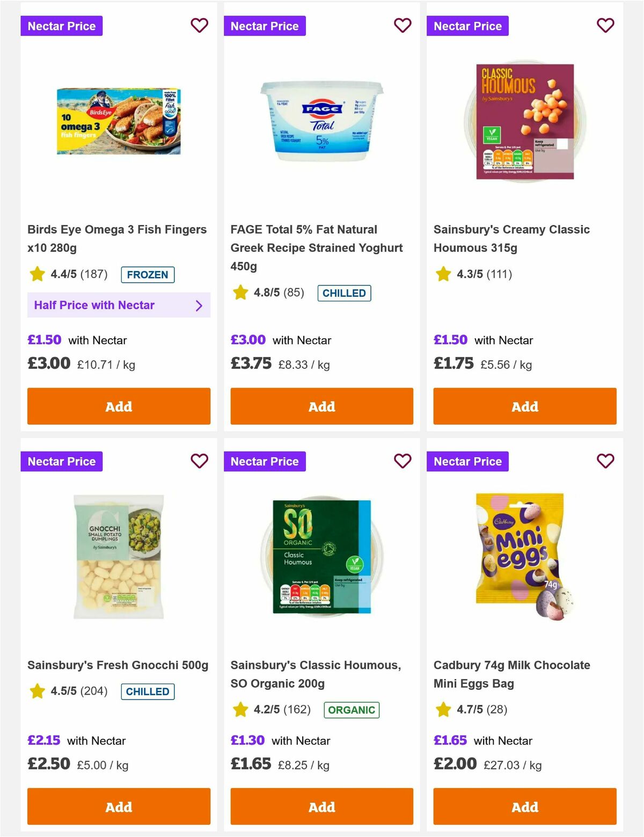Click heart icon on Creamy Classic Houmous card

[605, 25]
